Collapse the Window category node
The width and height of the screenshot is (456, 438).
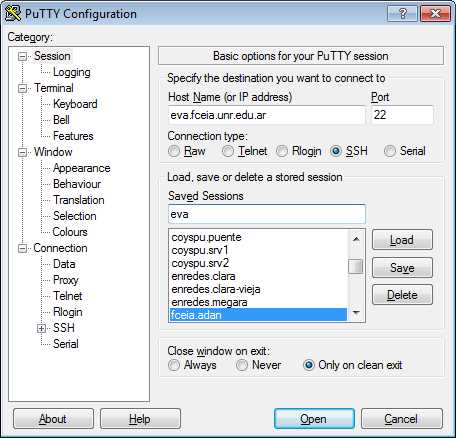(22, 152)
